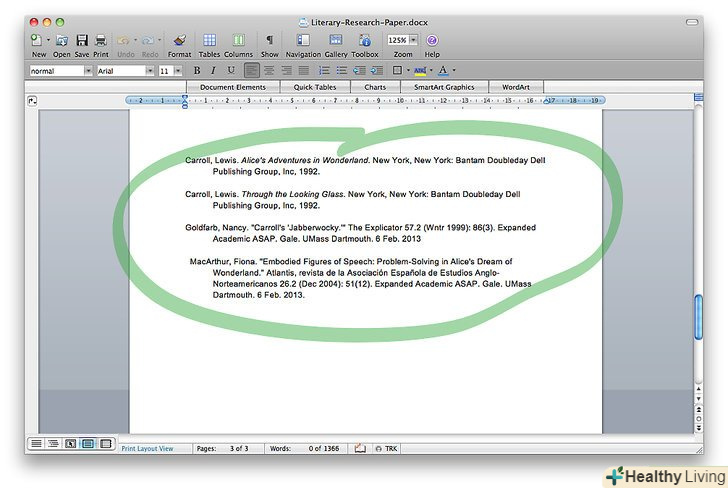Open the Navigation pane icon

click(303, 40)
